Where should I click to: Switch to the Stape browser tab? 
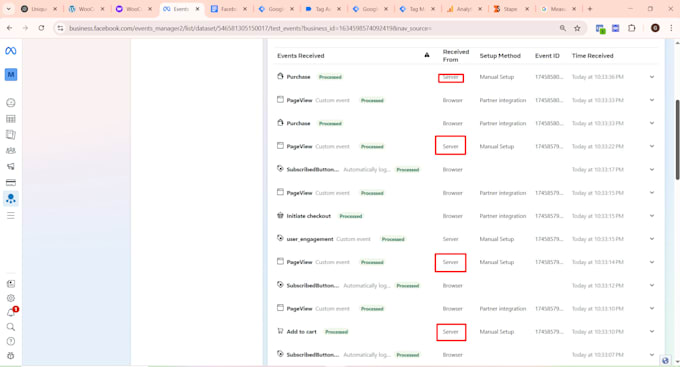(511, 9)
